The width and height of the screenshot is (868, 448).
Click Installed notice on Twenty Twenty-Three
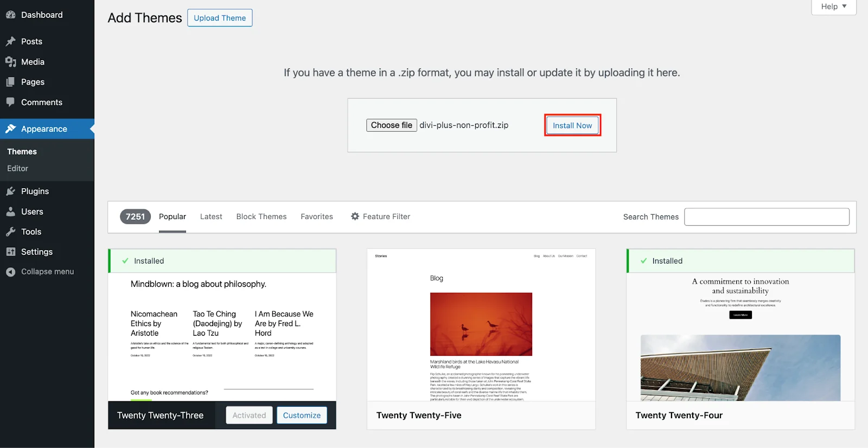[222, 261]
